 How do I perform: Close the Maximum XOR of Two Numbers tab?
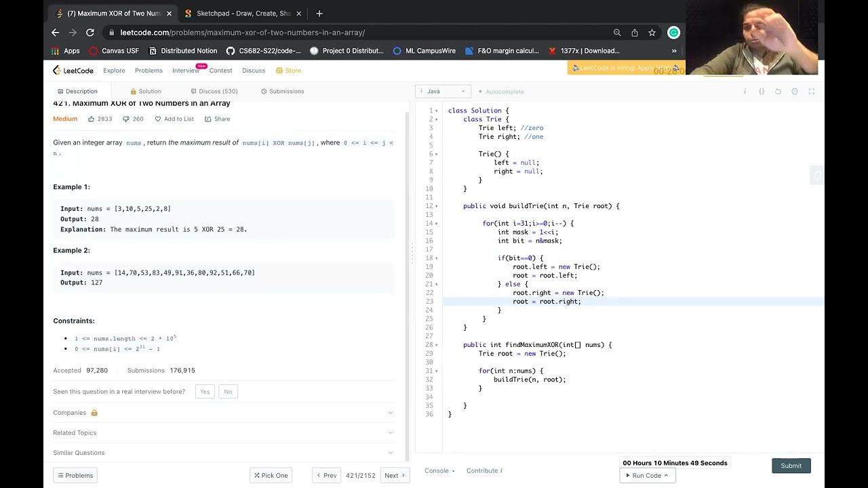[x=170, y=14]
